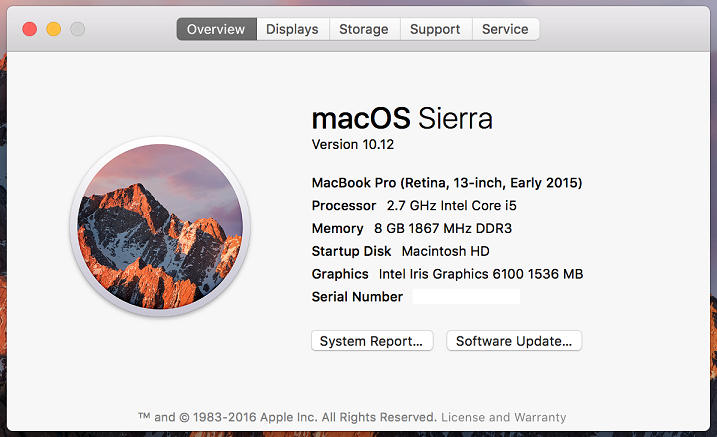Select the Support tab
The image size is (717, 437).
pyautogui.click(x=436, y=29)
